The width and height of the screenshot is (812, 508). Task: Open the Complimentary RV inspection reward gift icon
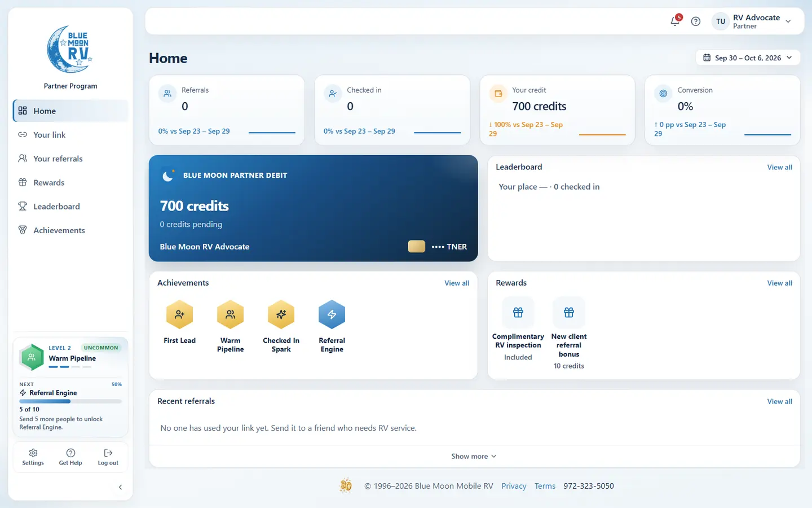click(518, 312)
